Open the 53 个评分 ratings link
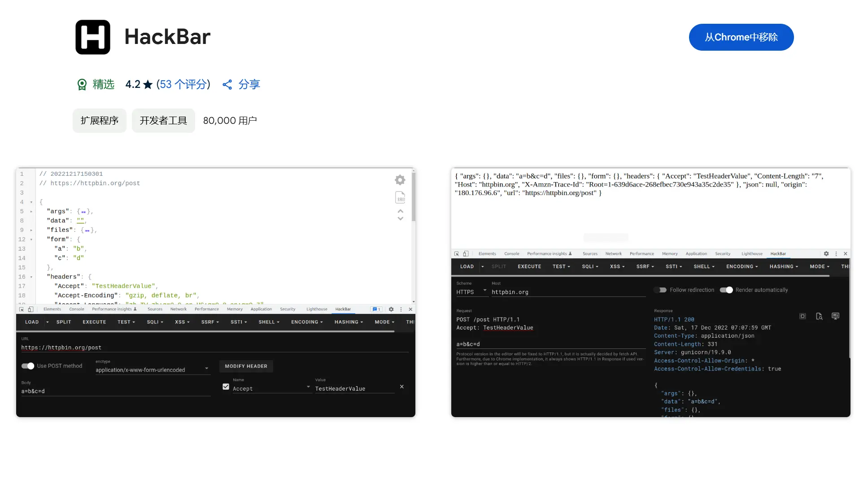 [x=183, y=84]
